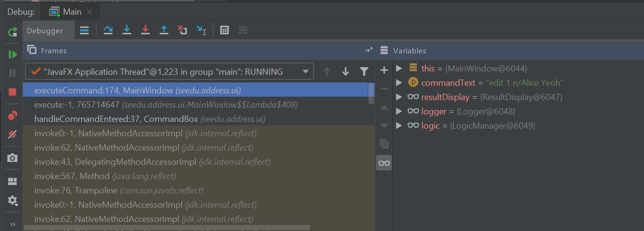Viewport: 644px width, 231px height.
Task: Click the Step Over toolbar icon
Action: [108, 30]
